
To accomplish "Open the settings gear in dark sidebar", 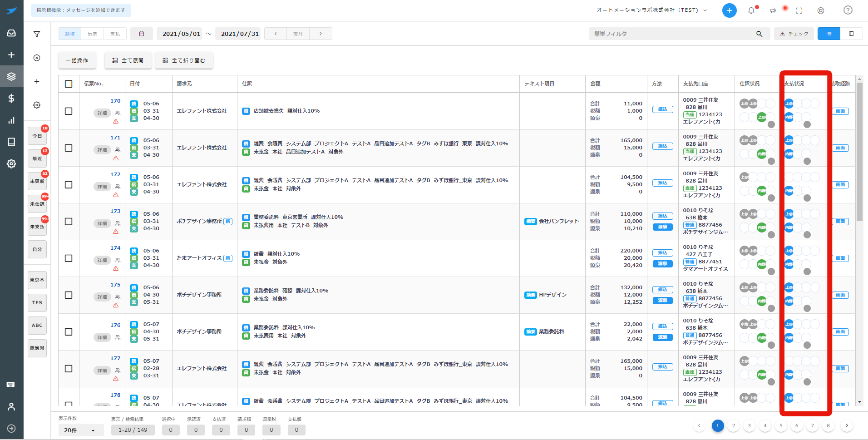I will point(11,164).
